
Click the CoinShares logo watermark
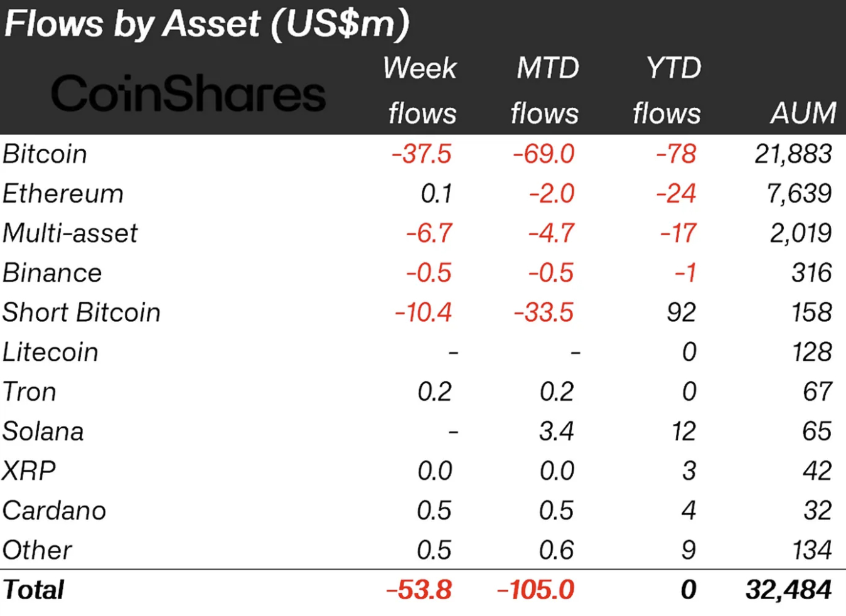pyautogui.click(x=188, y=93)
